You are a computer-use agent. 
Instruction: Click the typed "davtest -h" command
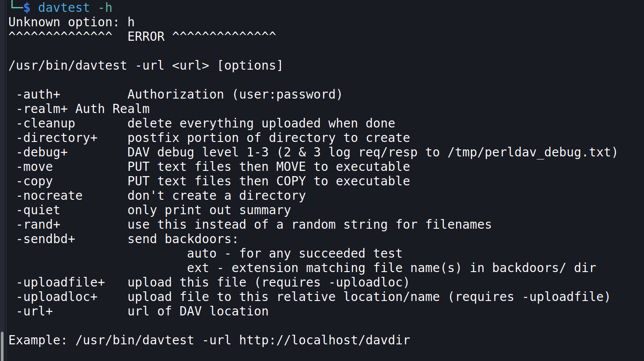click(x=75, y=8)
